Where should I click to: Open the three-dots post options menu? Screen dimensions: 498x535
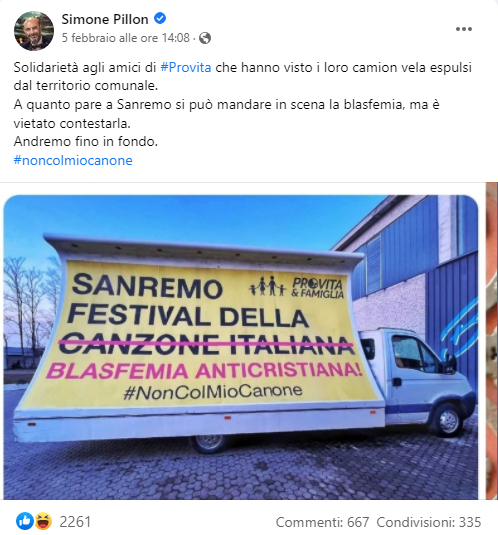tap(464, 29)
